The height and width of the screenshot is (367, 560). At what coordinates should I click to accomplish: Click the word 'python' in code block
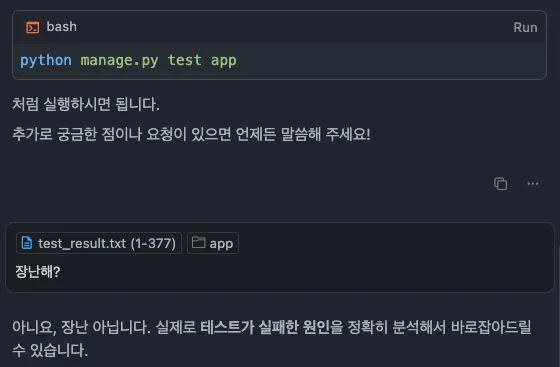[46, 60]
